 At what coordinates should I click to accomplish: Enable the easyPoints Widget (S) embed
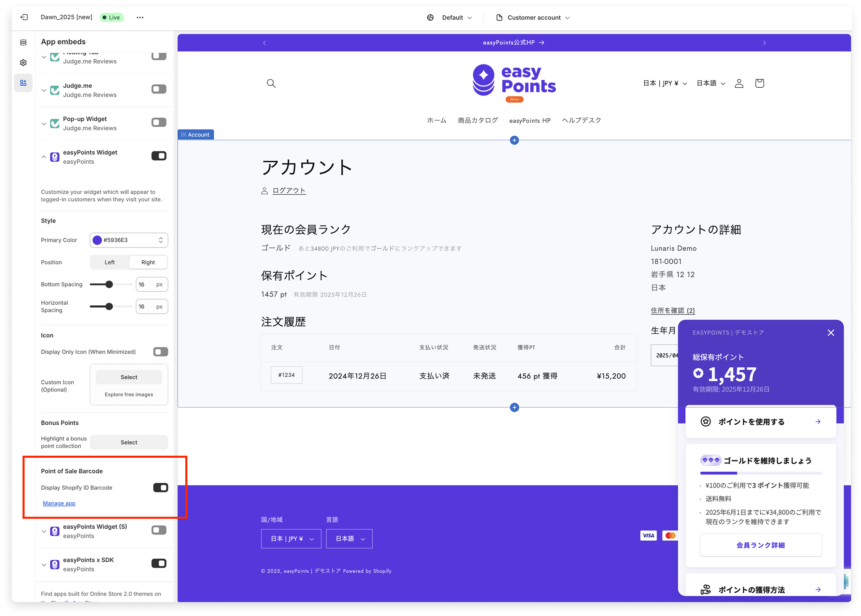(x=159, y=530)
